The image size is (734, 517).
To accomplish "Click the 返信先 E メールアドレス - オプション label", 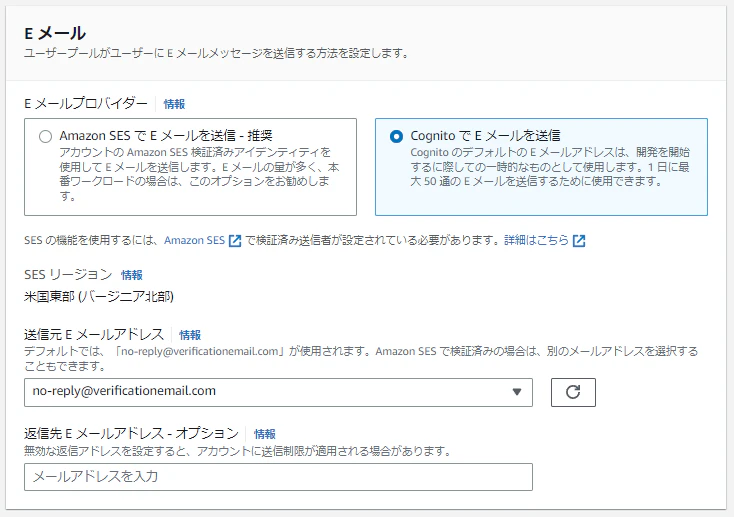I will click(x=132, y=434).
